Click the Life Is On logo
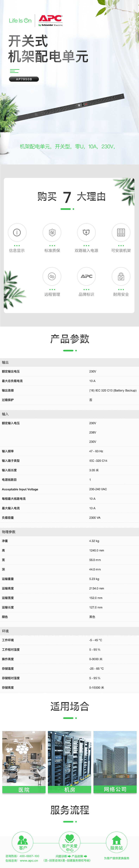Screen dimensions: 139x868 (x=20, y=21)
